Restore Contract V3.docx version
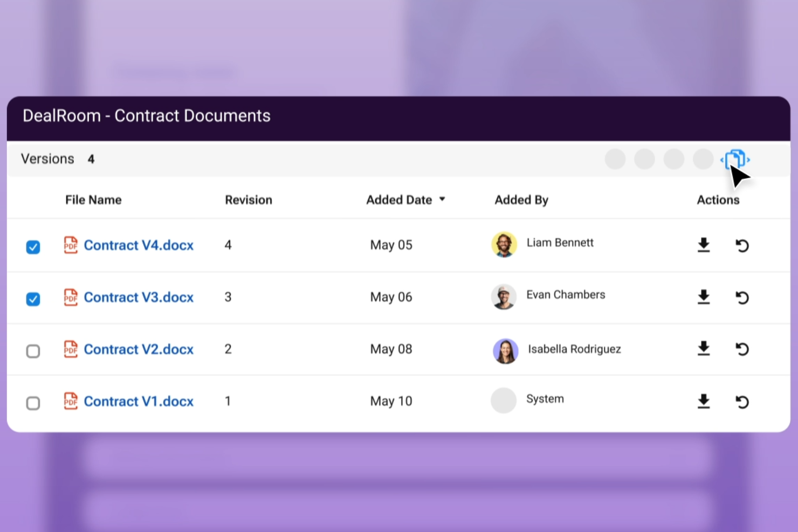 (x=742, y=297)
